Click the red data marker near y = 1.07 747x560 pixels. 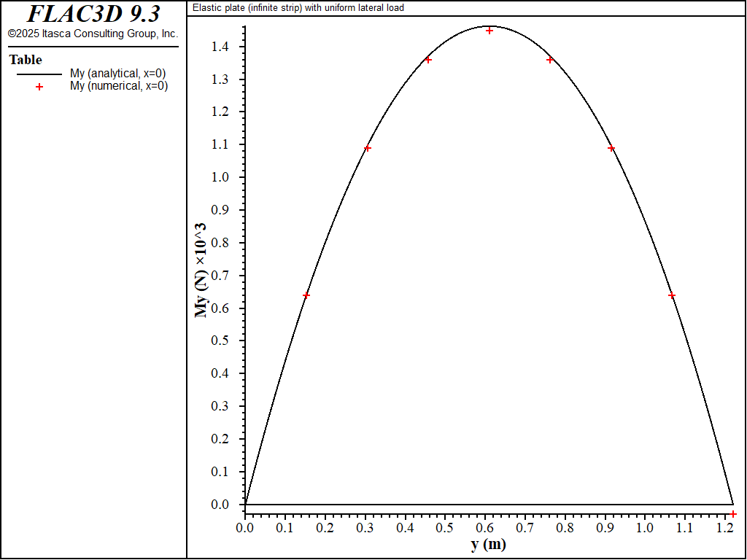pyautogui.click(x=672, y=295)
